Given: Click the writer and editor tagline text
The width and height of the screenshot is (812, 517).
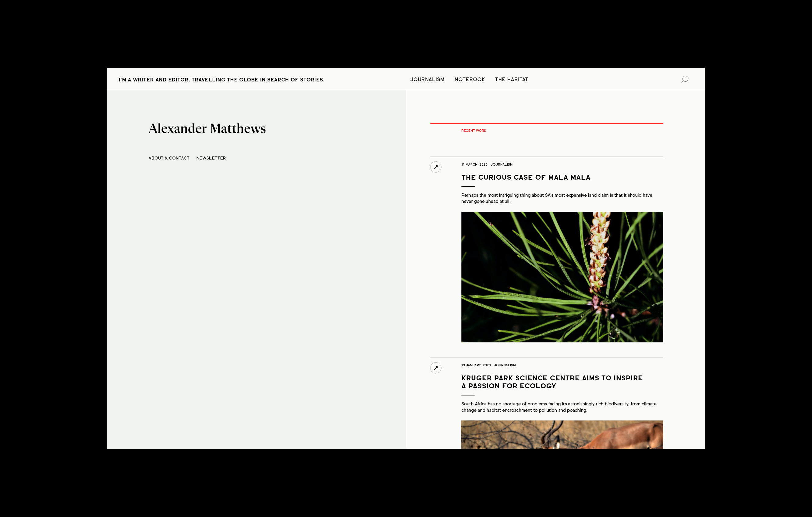Looking at the screenshot, I should coord(221,80).
